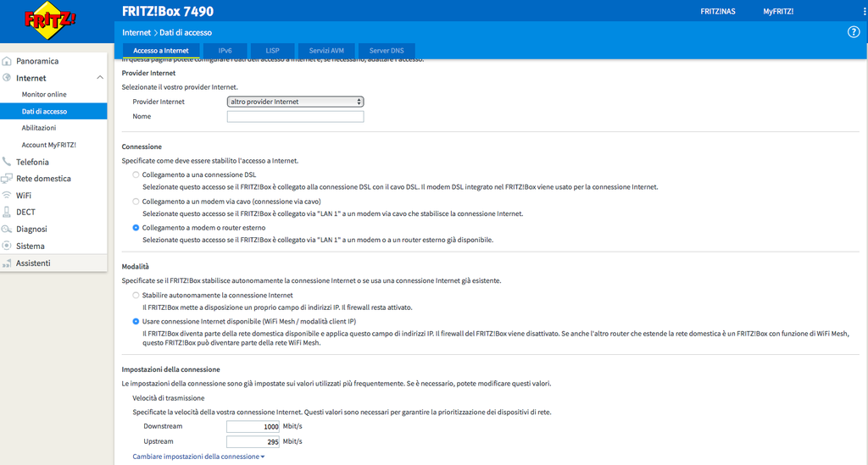Click the FRITZ!Box 7490 title
The height and width of the screenshot is (465, 868).
point(168,11)
